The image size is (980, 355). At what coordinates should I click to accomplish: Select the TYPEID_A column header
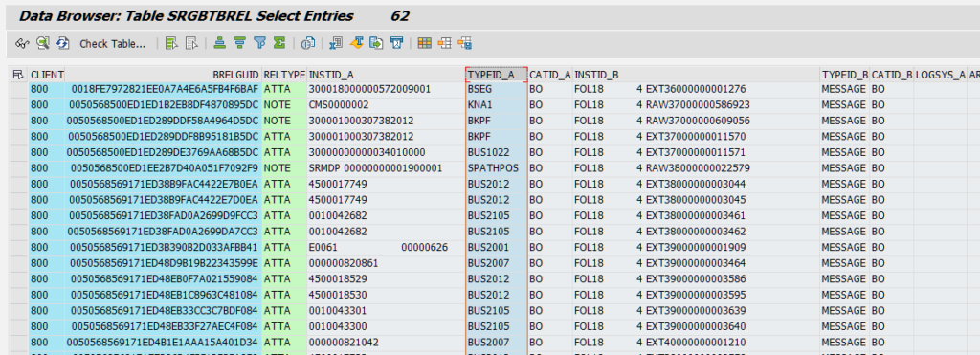(497, 75)
